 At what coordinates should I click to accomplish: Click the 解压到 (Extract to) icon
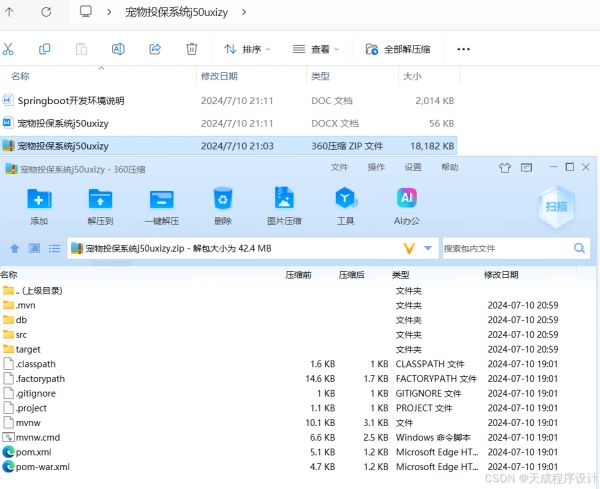pos(100,200)
